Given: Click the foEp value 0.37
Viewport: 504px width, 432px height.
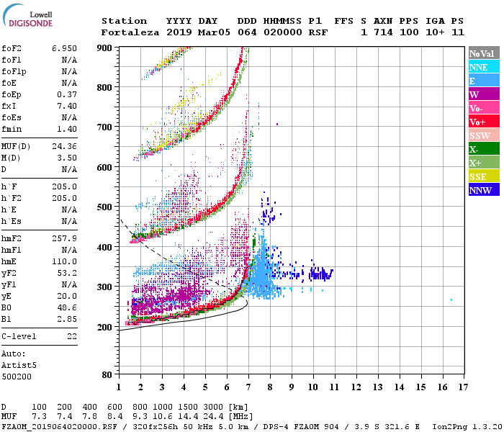Looking at the screenshot, I should (x=67, y=95).
